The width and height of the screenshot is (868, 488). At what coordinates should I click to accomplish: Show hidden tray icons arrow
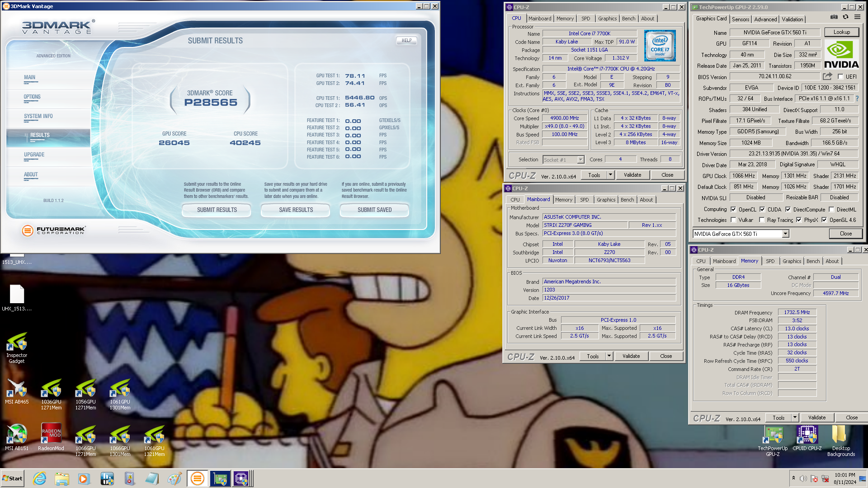(x=793, y=478)
